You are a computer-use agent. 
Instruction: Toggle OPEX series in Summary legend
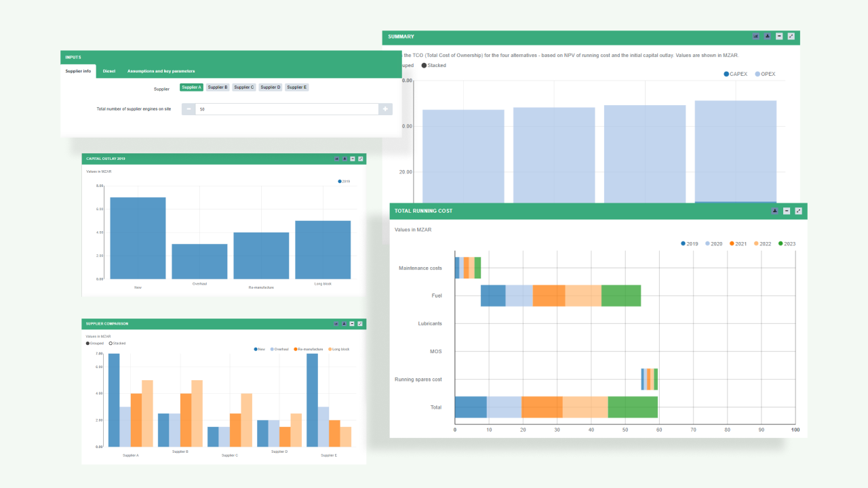coord(766,74)
